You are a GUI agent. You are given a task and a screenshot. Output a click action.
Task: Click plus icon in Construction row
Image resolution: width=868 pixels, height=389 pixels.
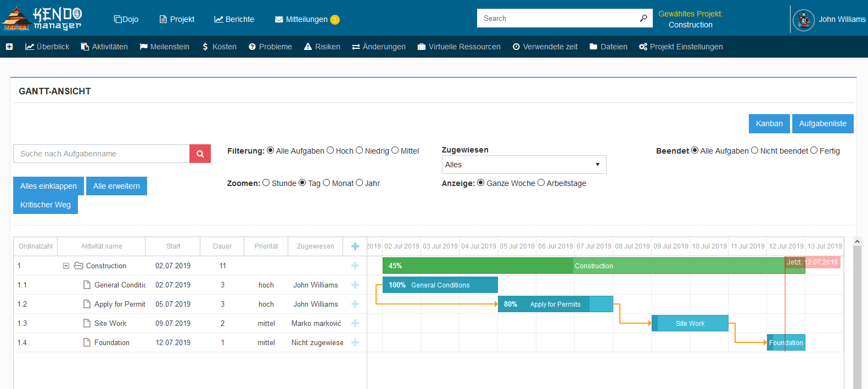pyautogui.click(x=355, y=266)
